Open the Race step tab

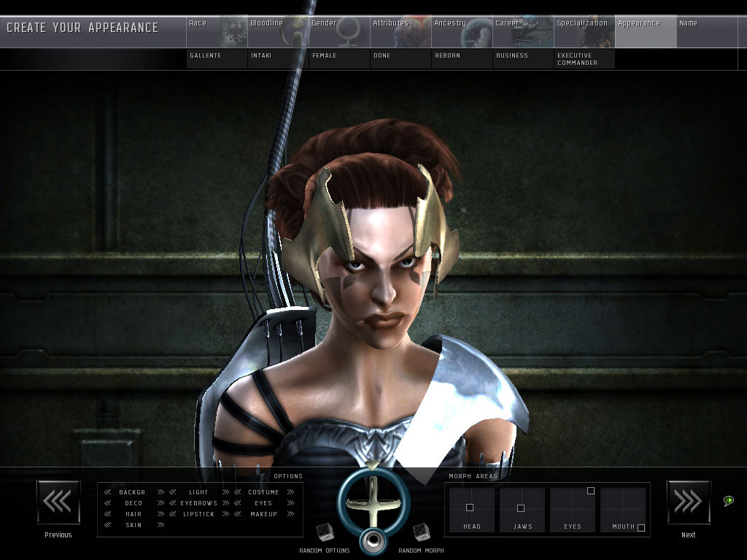(x=217, y=31)
